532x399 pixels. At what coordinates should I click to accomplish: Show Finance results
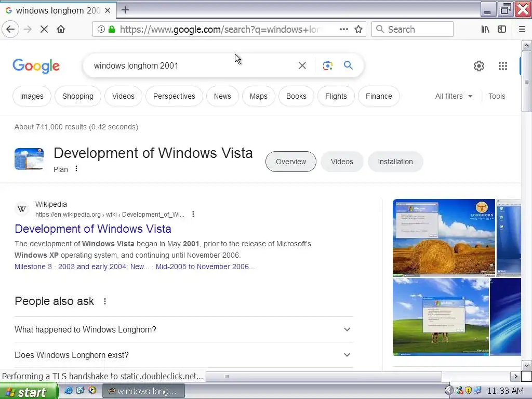click(379, 96)
